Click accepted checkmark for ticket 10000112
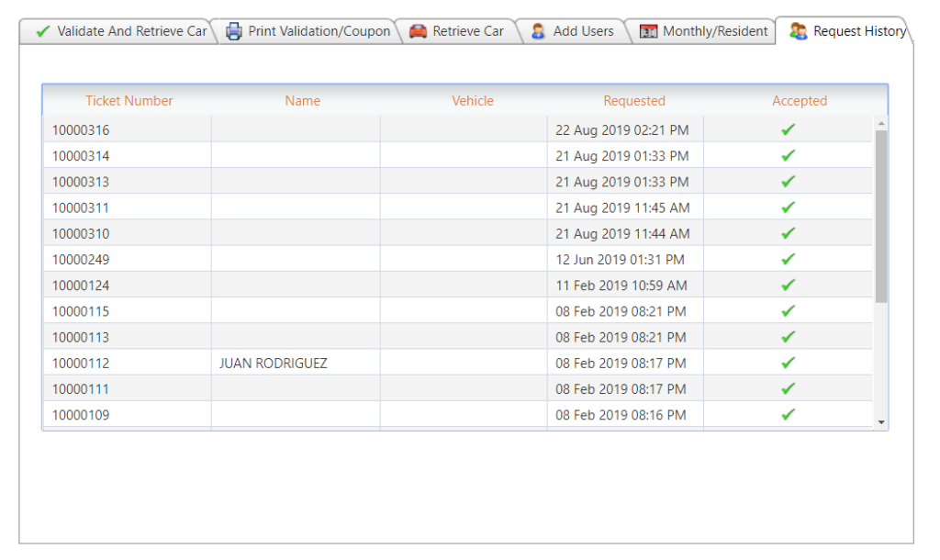Viewport: 940px width, 560px height. click(x=788, y=363)
